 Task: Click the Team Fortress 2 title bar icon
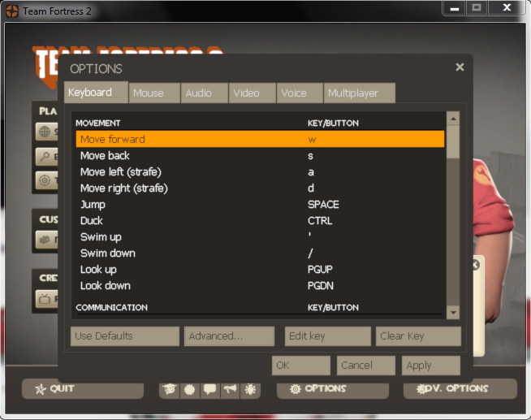coord(12,11)
